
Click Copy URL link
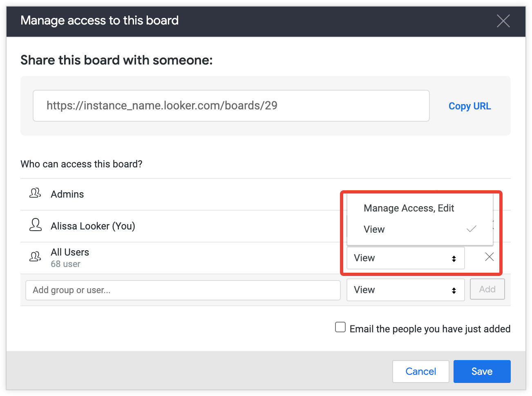[469, 106]
